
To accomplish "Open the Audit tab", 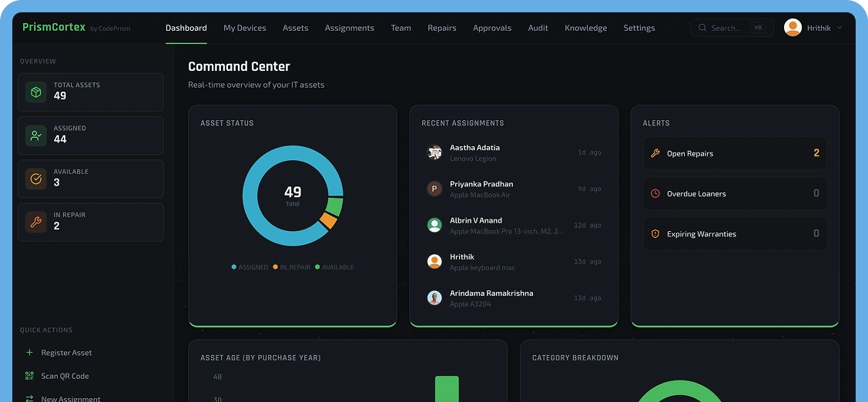I will pos(538,28).
